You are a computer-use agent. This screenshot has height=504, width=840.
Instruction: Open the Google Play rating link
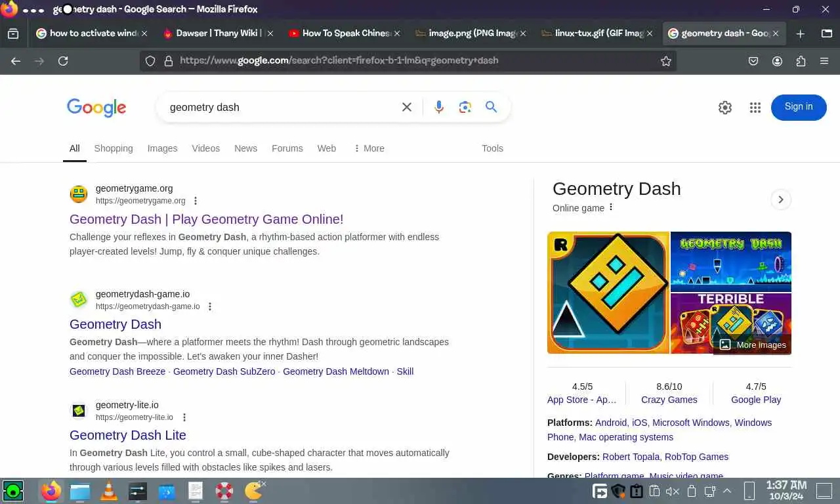(756, 400)
